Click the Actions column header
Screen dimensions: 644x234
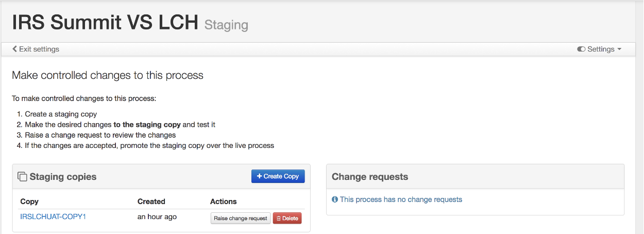[224, 202]
